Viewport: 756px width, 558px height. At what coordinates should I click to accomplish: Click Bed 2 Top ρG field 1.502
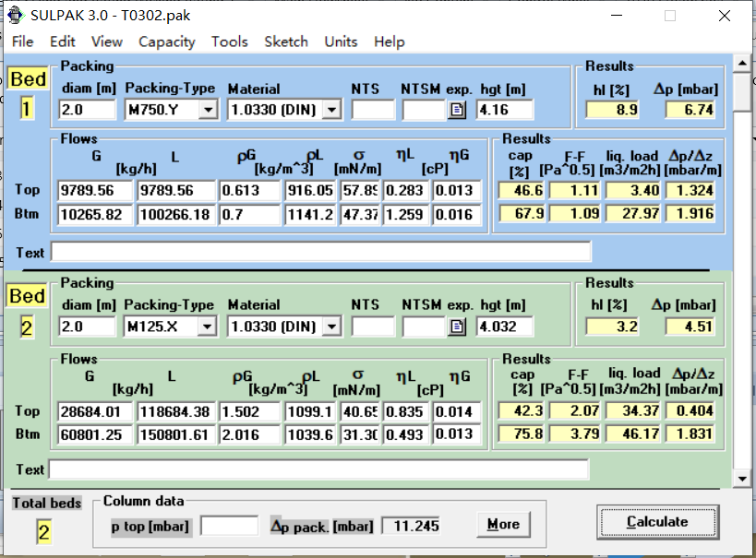(x=249, y=411)
